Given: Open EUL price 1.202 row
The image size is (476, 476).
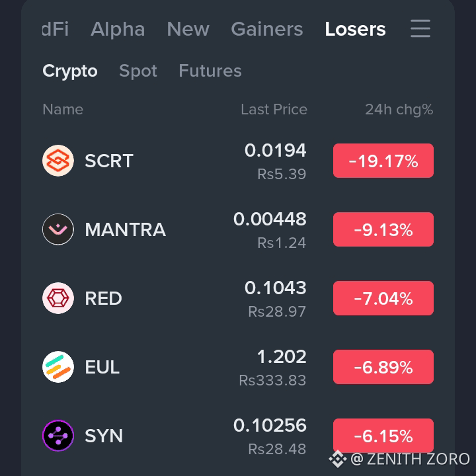Looking at the screenshot, I should (x=238, y=367).
